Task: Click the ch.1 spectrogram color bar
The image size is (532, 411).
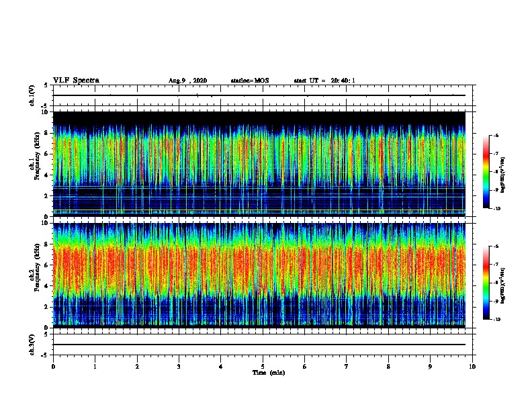Action: click(x=486, y=172)
